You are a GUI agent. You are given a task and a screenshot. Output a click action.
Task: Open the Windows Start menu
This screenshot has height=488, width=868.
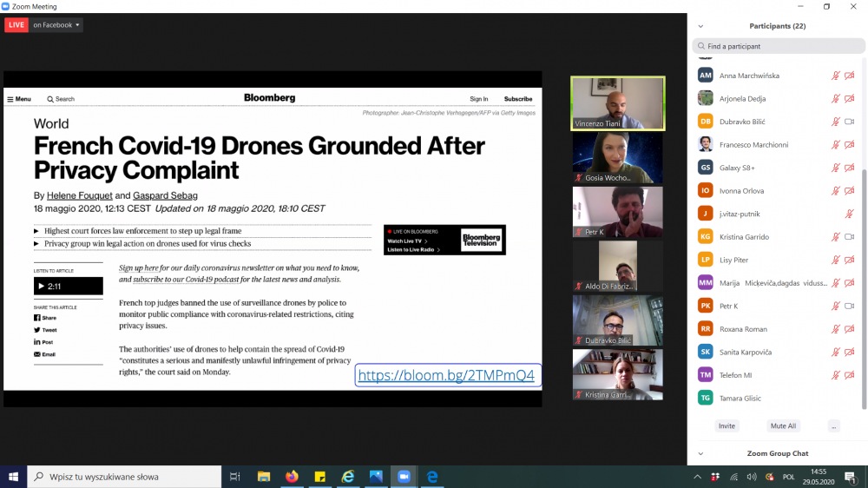[13, 477]
